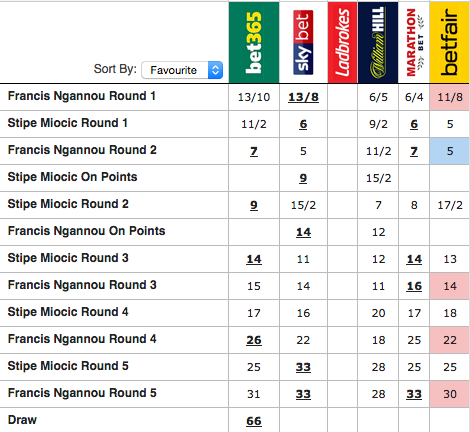This screenshot has height=432, width=470.
Task: Pick sky bet 9 for Miocic On Points
Action: tap(303, 178)
